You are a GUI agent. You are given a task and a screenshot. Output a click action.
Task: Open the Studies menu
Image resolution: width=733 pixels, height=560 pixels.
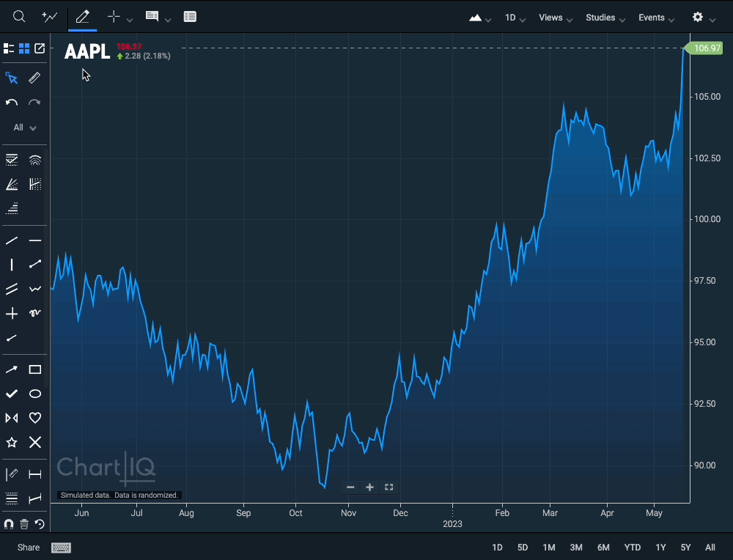point(605,18)
